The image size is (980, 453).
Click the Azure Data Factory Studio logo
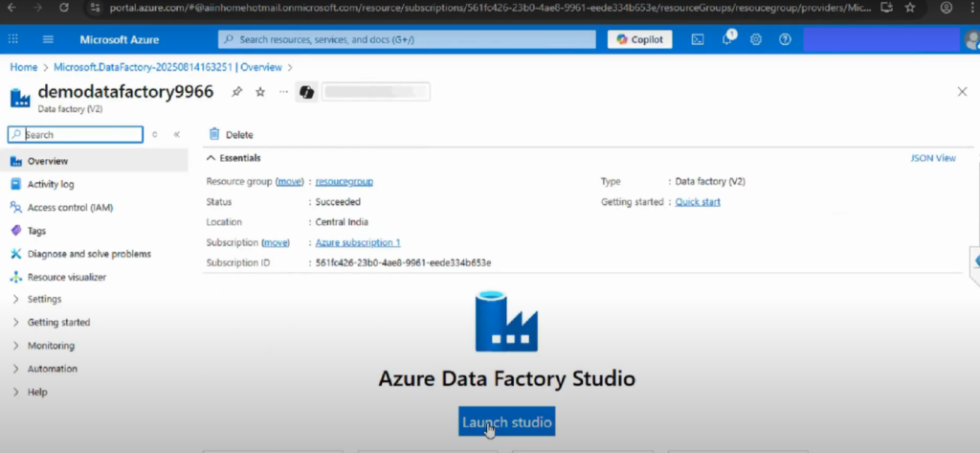click(x=506, y=321)
